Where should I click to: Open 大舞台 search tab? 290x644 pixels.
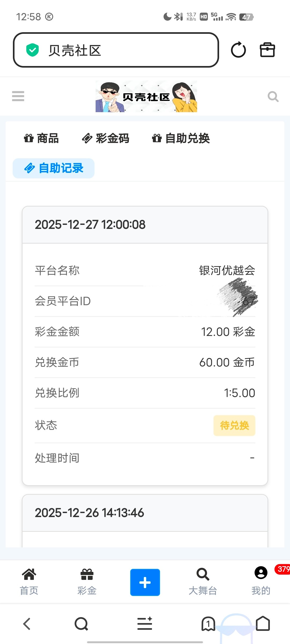pyautogui.click(x=203, y=581)
